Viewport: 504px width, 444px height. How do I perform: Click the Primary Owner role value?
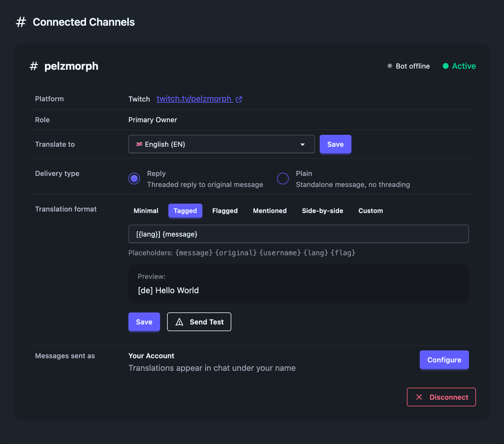(x=153, y=120)
